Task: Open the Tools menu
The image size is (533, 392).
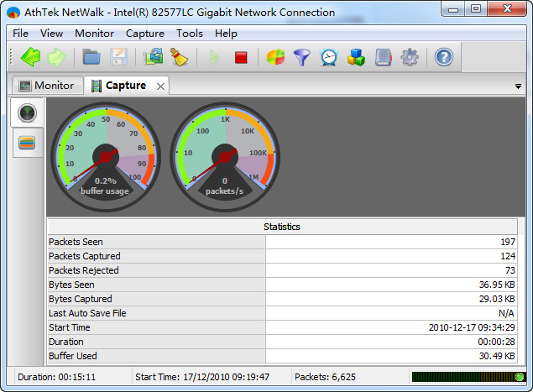Action: [189, 34]
